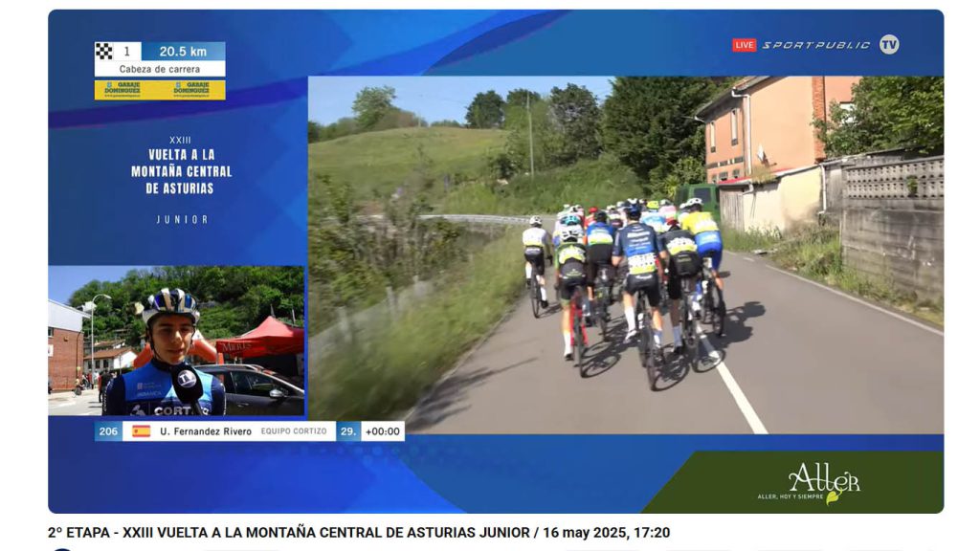Click the round TV logo icon

tap(889, 44)
